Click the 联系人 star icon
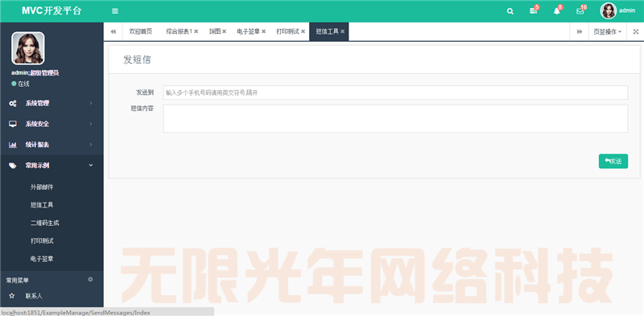Image resolution: width=644 pixels, height=316 pixels. [12, 295]
